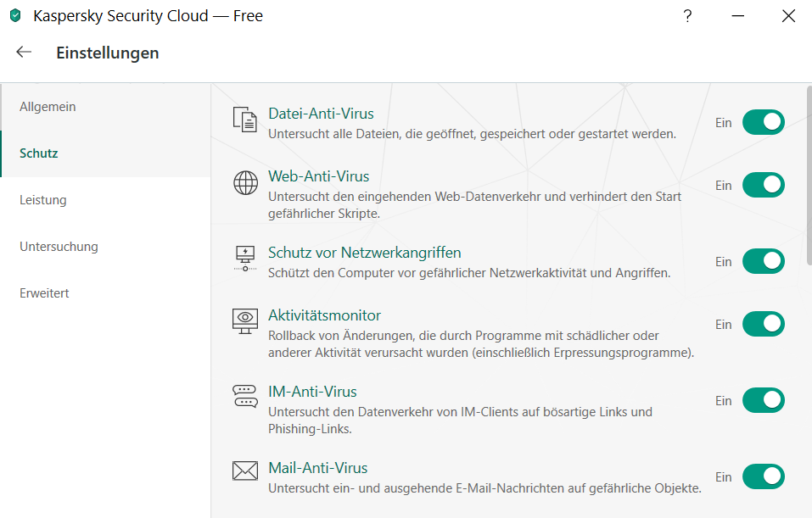The width and height of the screenshot is (812, 518).
Task: Click the IM-Anti-Virus chat bubbles icon
Action: 244,396
